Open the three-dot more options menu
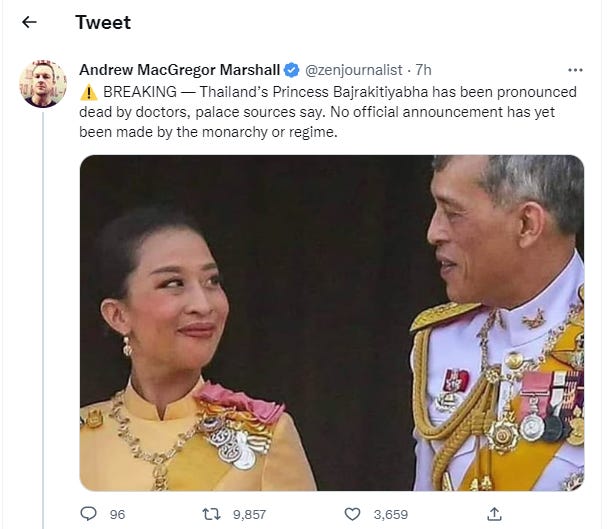The image size is (616, 529). coord(575,70)
